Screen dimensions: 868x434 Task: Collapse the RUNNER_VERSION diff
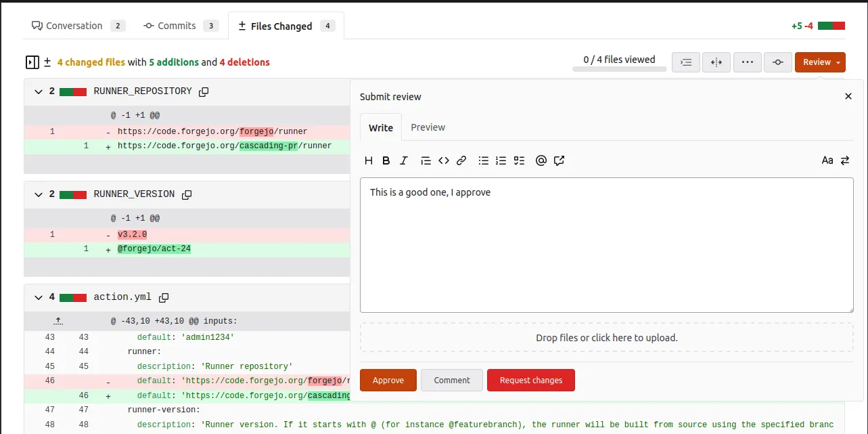click(38, 194)
